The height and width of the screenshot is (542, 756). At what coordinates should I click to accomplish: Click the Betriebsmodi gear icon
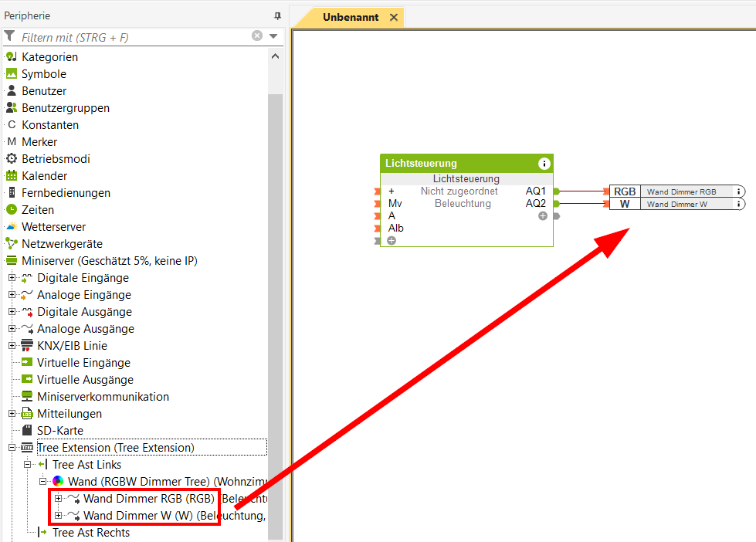click(x=12, y=159)
